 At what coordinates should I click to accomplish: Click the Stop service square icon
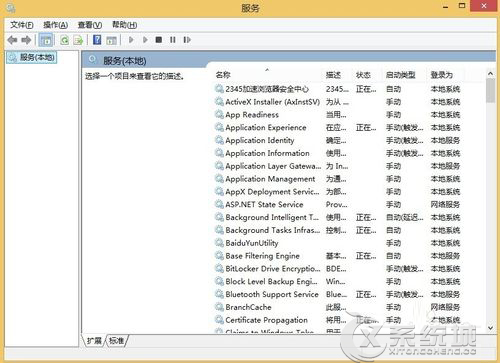(x=159, y=40)
